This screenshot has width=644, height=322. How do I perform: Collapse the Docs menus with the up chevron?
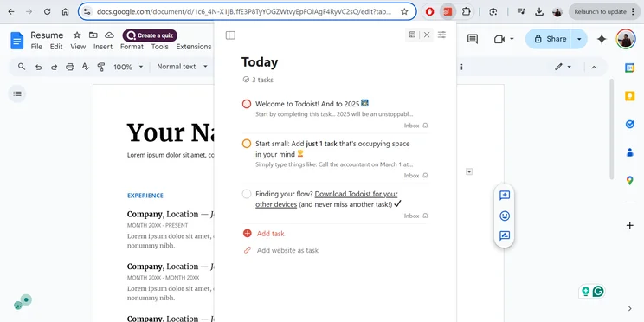point(594,67)
